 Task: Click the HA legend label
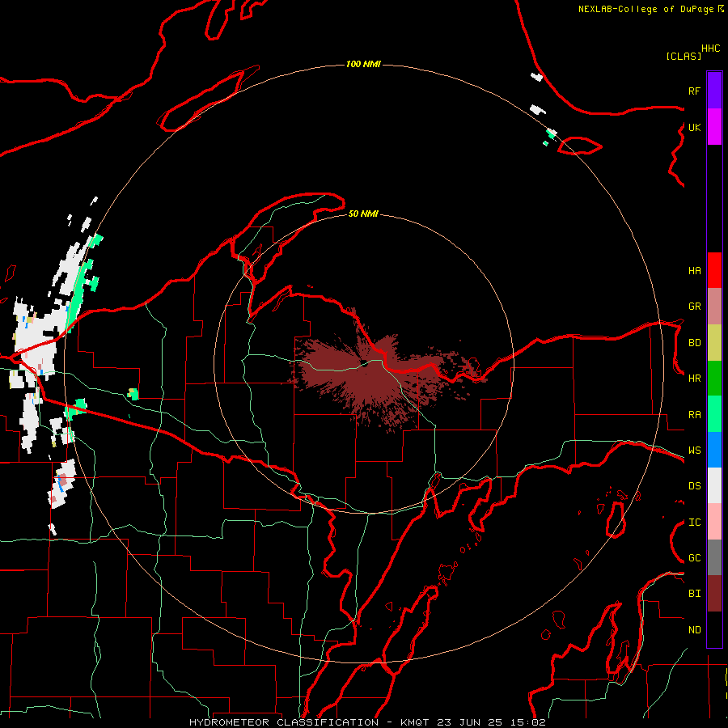click(694, 271)
